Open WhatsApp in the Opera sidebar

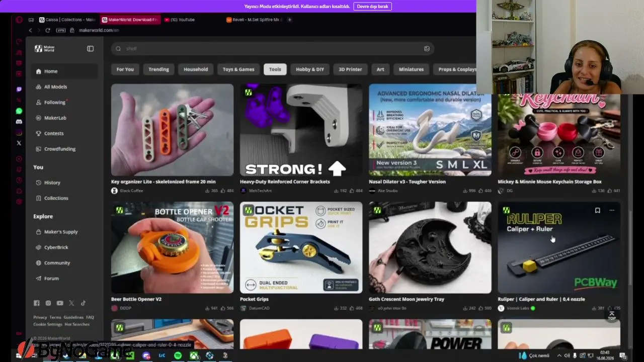tap(19, 111)
